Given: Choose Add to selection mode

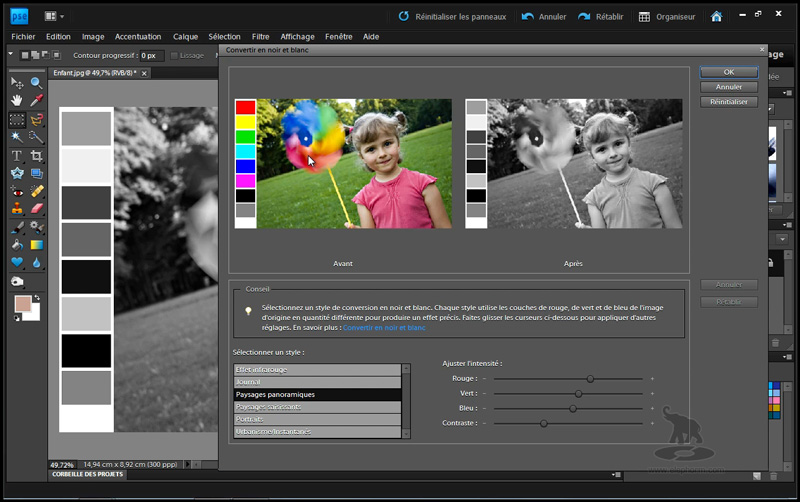Looking at the screenshot, I should point(35,55).
